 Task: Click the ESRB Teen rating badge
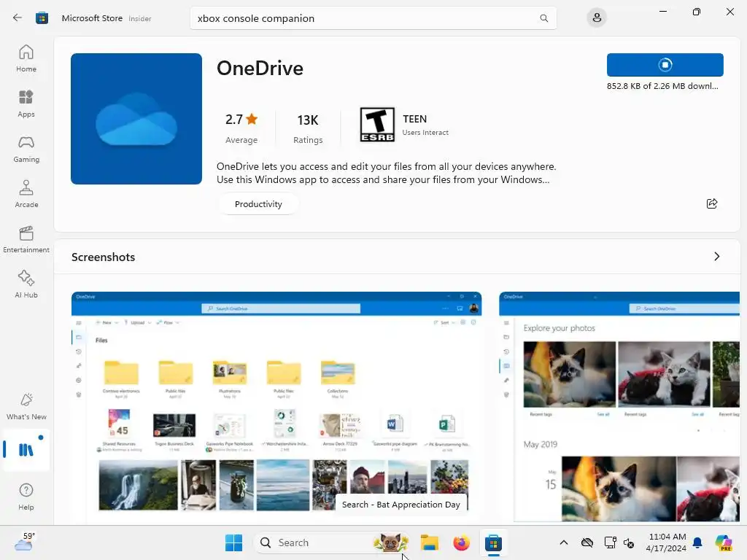coord(377,125)
